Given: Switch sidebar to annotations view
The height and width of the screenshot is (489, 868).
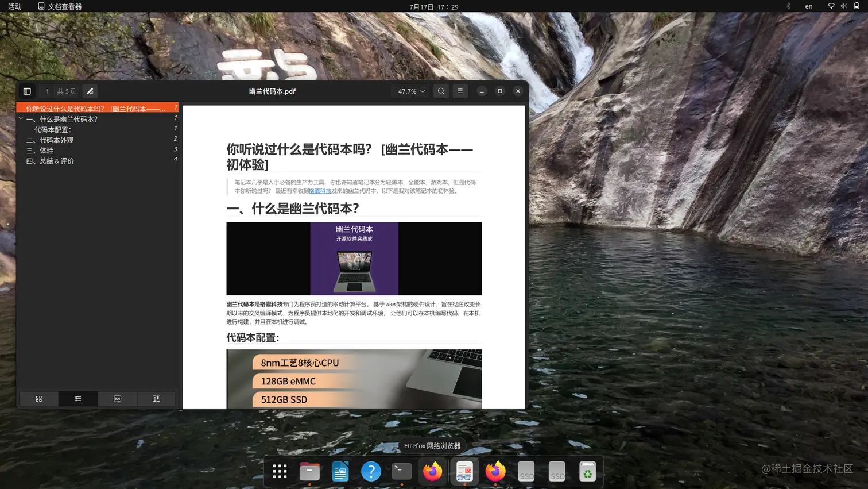Looking at the screenshot, I should pos(117,398).
